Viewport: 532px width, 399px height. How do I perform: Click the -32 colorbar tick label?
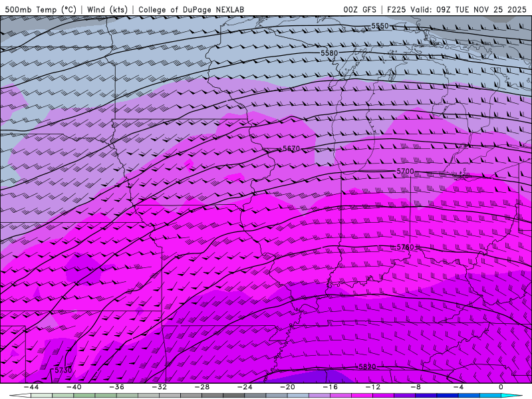pyautogui.click(x=159, y=387)
